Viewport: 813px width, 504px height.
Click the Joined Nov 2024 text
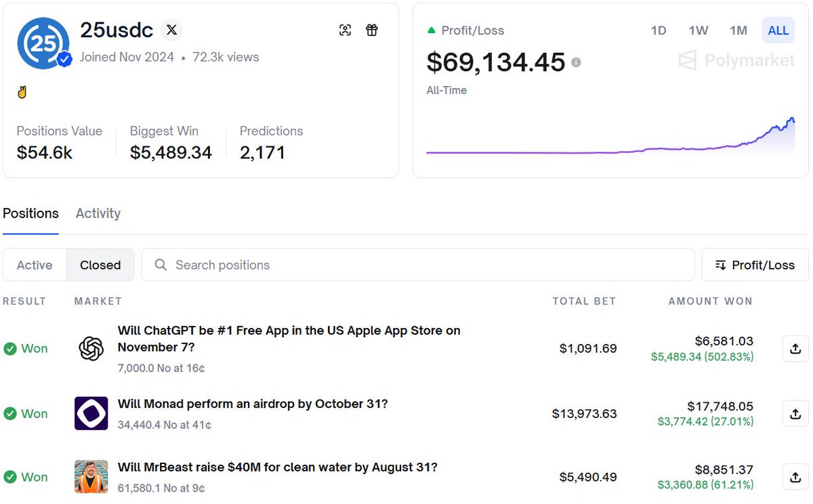[x=127, y=58]
